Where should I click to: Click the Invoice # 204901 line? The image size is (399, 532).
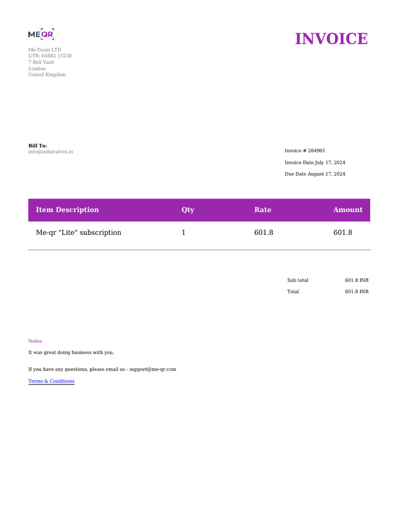coord(304,151)
